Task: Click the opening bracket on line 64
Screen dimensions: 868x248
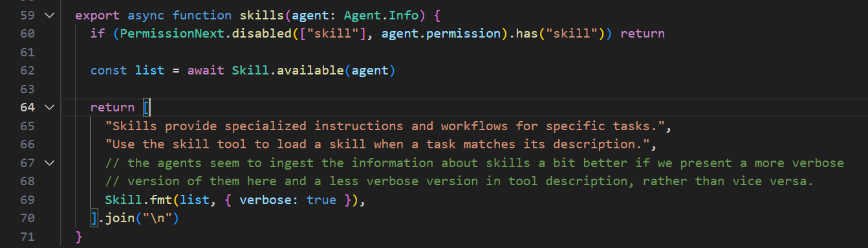Action: point(146,107)
